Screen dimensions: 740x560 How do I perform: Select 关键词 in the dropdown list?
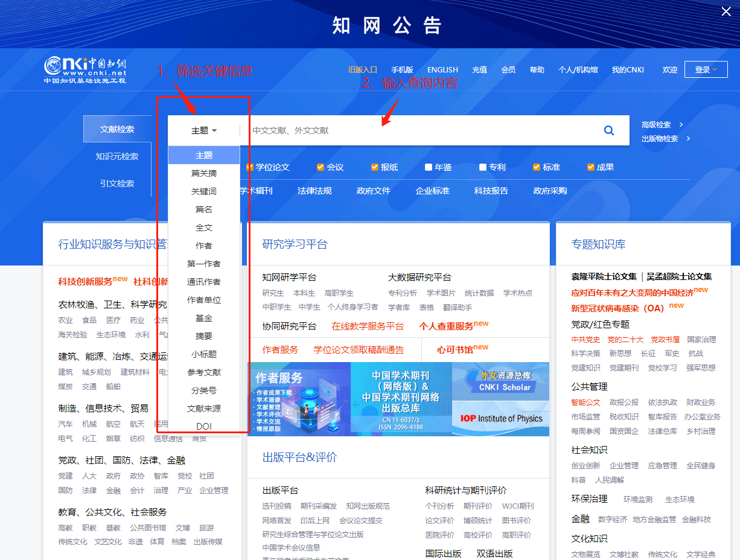click(x=204, y=191)
